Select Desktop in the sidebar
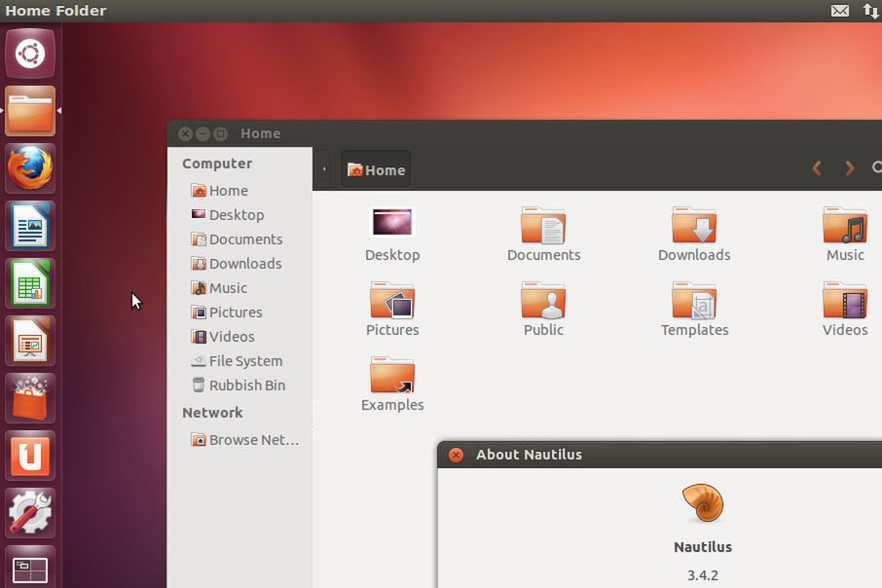Screen dimensions: 882x588 pyautogui.click(x=227, y=215)
